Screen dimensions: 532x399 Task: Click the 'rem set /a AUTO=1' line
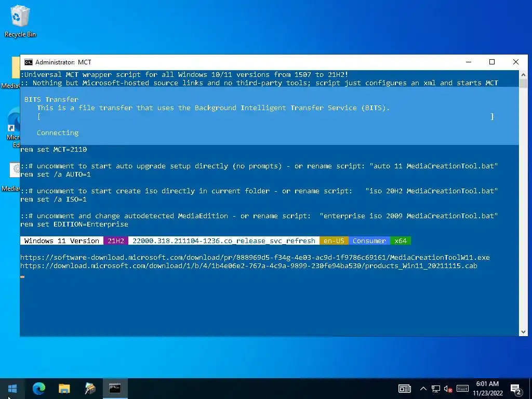pyautogui.click(x=56, y=175)
